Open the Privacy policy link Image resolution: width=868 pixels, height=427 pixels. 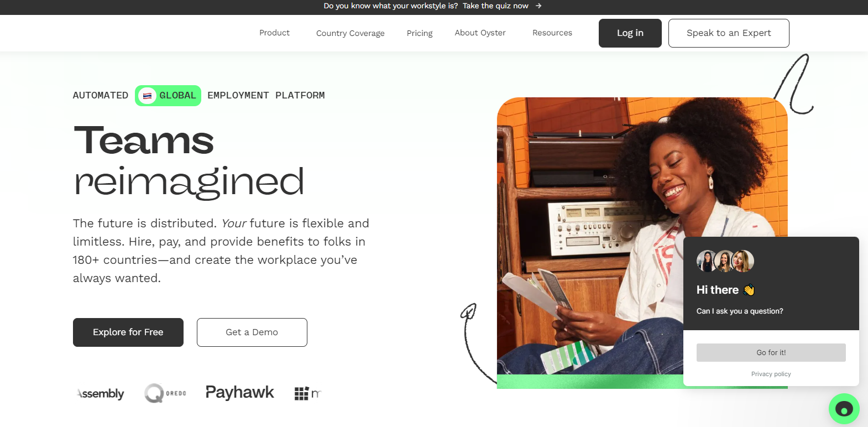point(771,374)
